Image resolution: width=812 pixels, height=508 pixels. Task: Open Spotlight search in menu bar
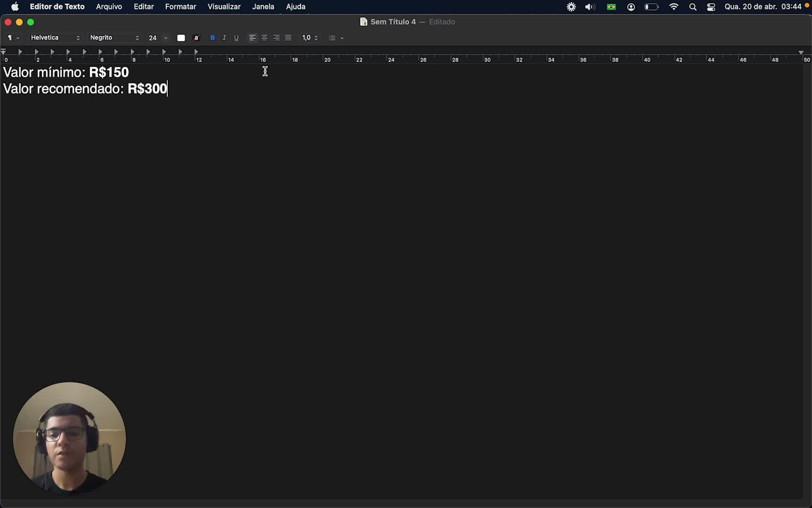tap(693, 7)
